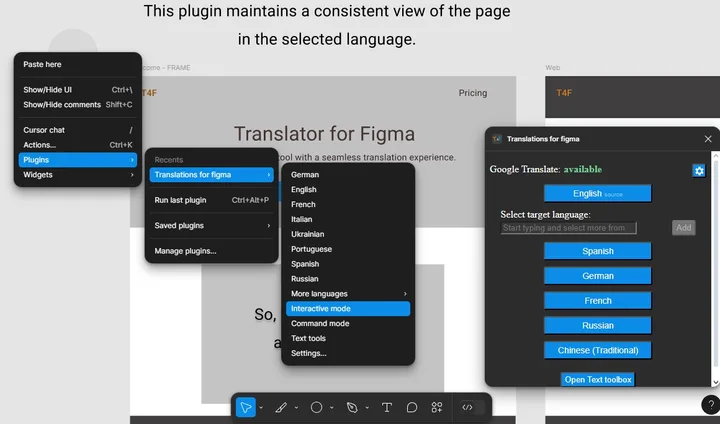
Task: Choose German in the plugin submenu
Action: click(x=348, y=175)
